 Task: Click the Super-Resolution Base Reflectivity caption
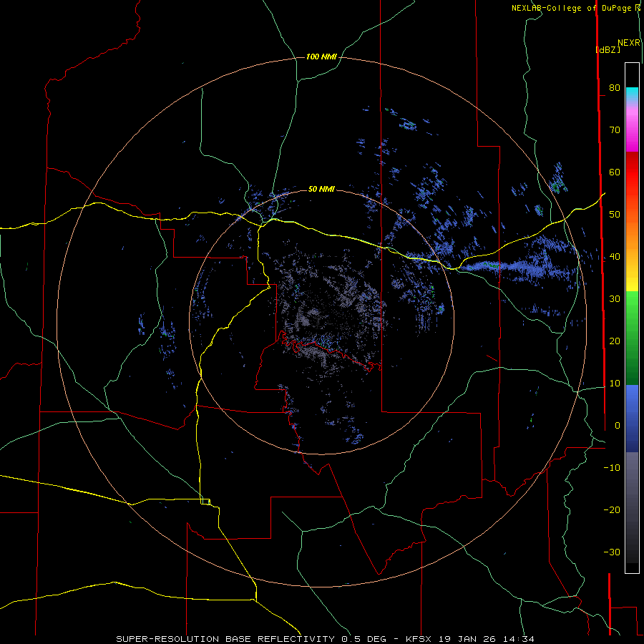(225, 639)
